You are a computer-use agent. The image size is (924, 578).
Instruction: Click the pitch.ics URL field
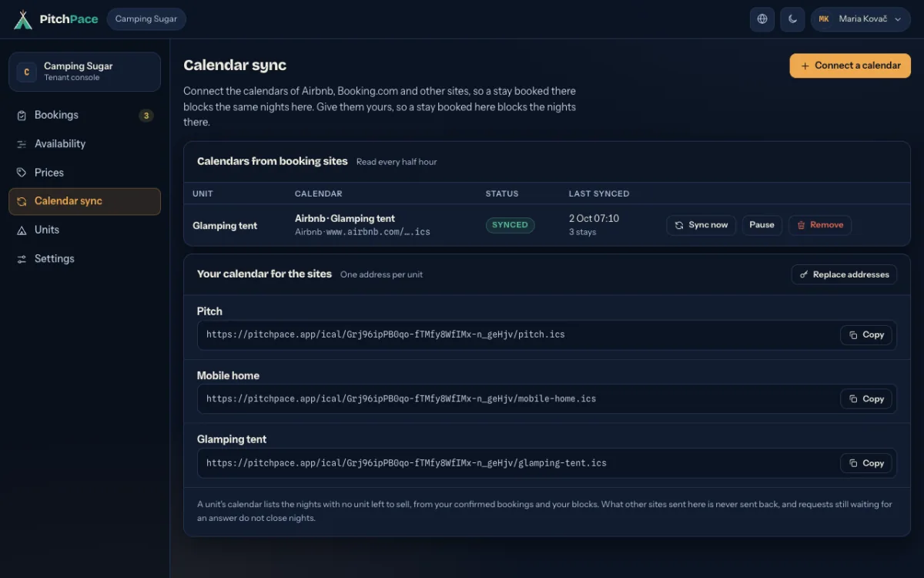point(547,335)
